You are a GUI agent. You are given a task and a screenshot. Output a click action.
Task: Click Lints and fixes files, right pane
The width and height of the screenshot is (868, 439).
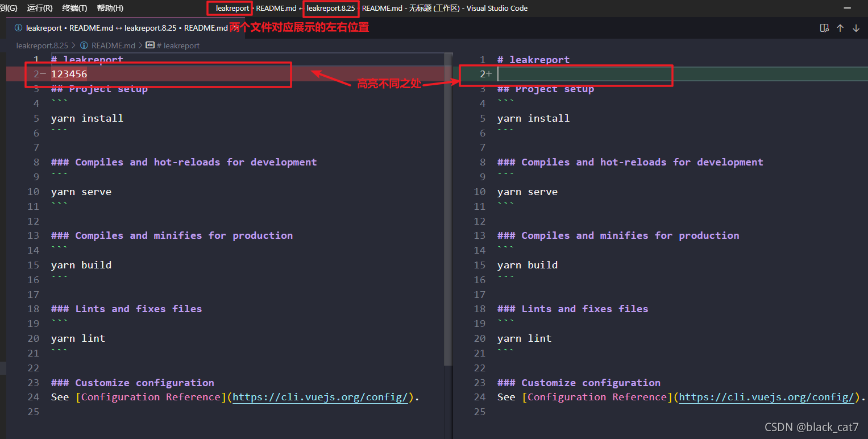(x=573, y=309)
